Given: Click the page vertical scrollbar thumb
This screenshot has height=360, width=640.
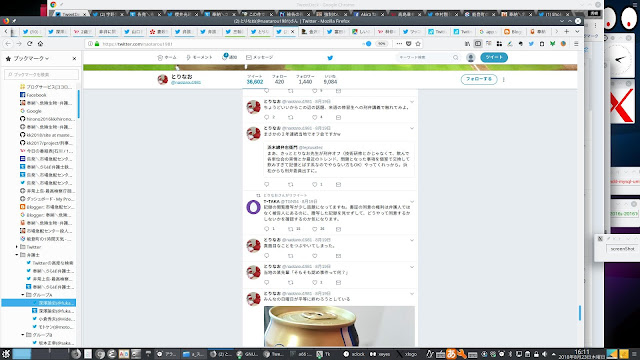Looking at the screenshot, I should click(580, 313).
